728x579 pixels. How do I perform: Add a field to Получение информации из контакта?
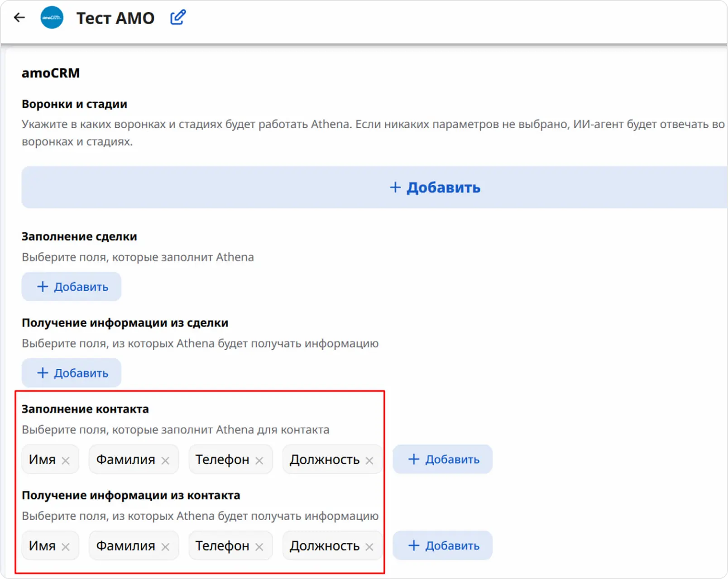pyautogui.click(x=443, y=545)
